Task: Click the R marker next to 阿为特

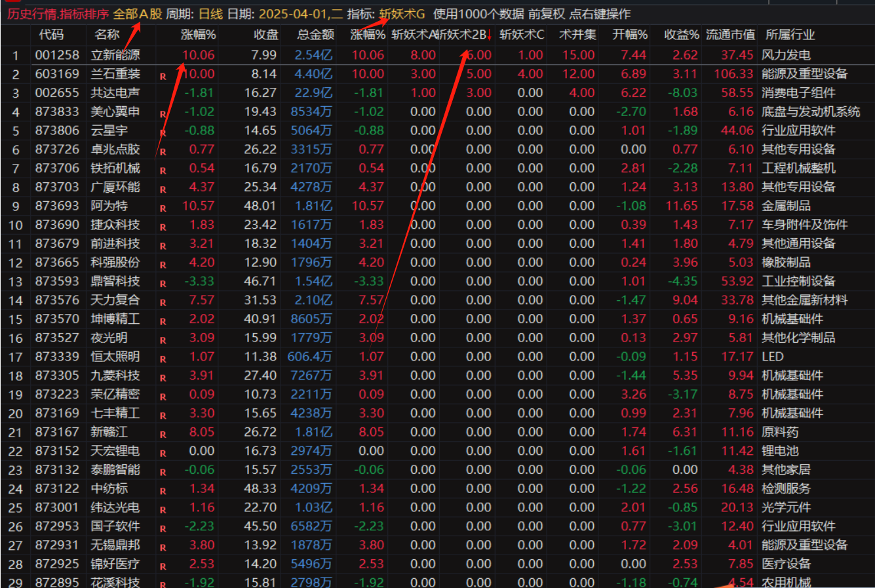Action: click(163, 208)
